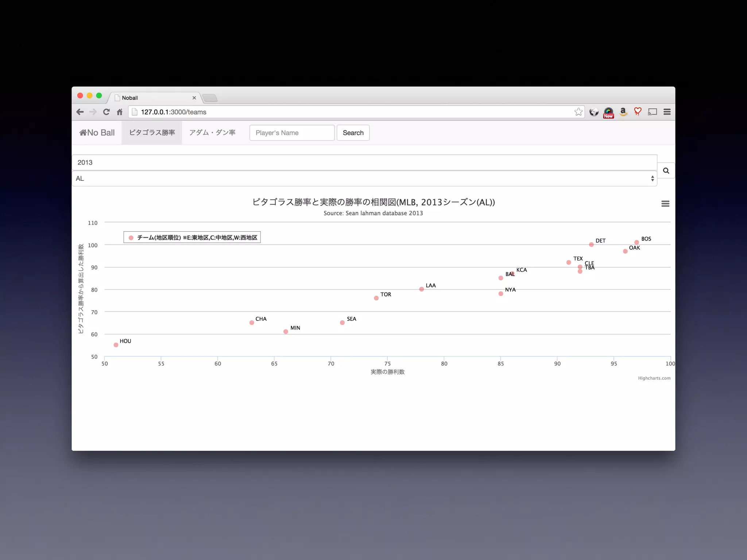Click the browser home icon

click(120, 112)
